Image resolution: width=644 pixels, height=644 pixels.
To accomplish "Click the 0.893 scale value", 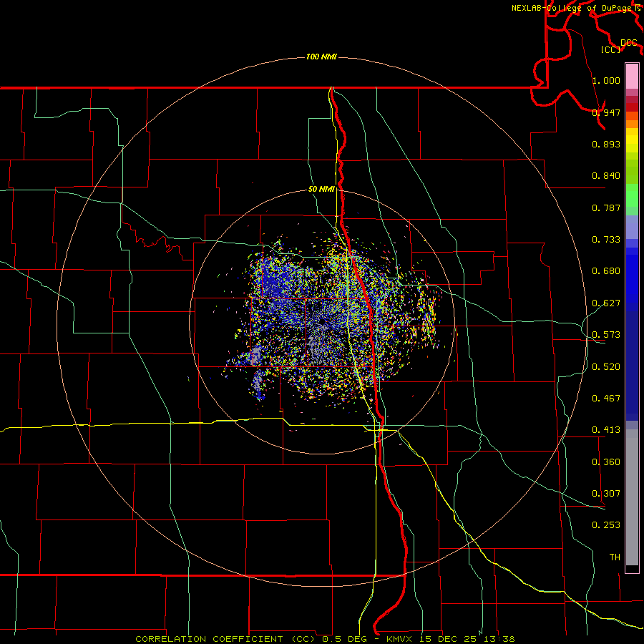I will [606, 144].
